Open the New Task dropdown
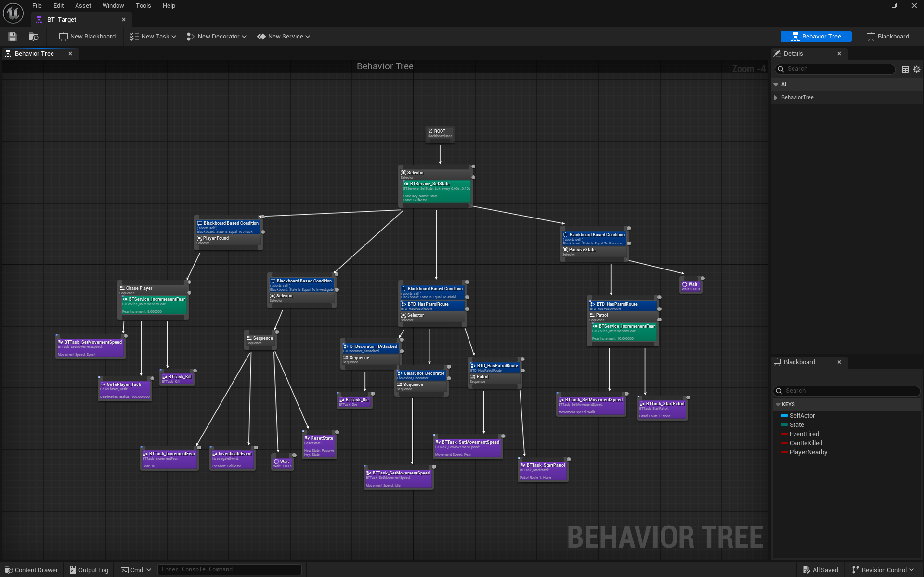The width and height of the screenshot is (924, 577). pyautogui.click(x=153, y=36)
